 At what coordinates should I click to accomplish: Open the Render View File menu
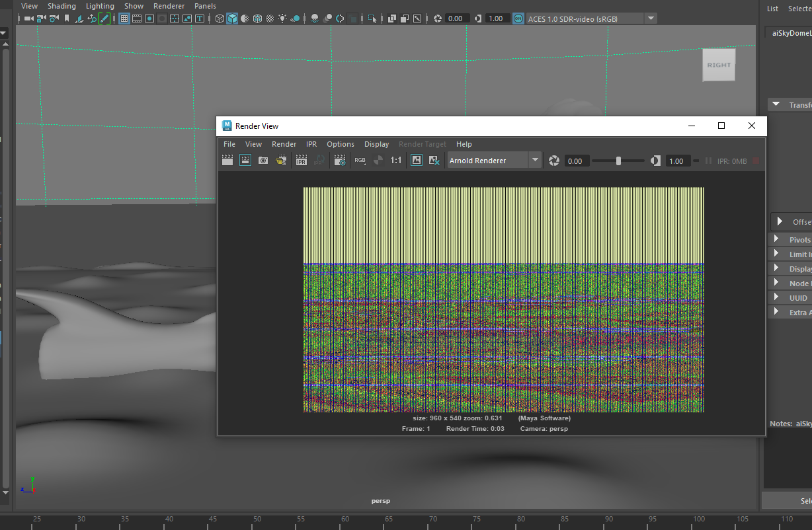tap(229, 144)
